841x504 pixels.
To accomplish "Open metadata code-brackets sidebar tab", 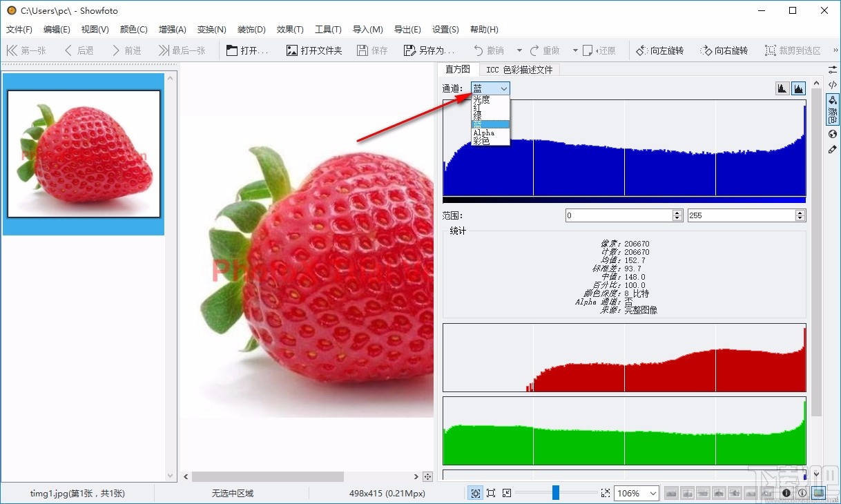I will 833,85.
